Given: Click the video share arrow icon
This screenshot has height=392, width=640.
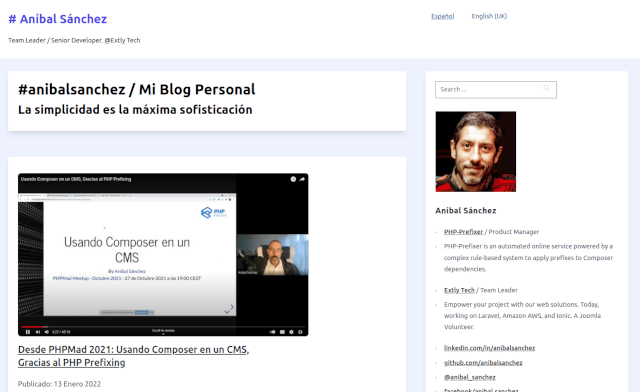Looking at the screenshot, I should tap(302, 179).
